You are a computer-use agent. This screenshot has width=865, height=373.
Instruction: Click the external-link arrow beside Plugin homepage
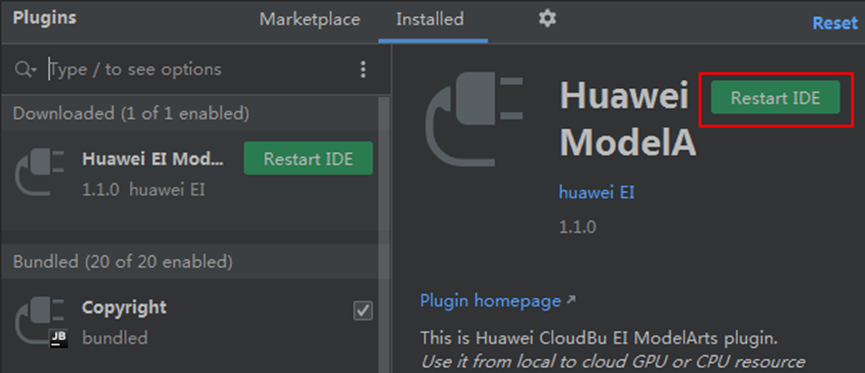[571, 301]
